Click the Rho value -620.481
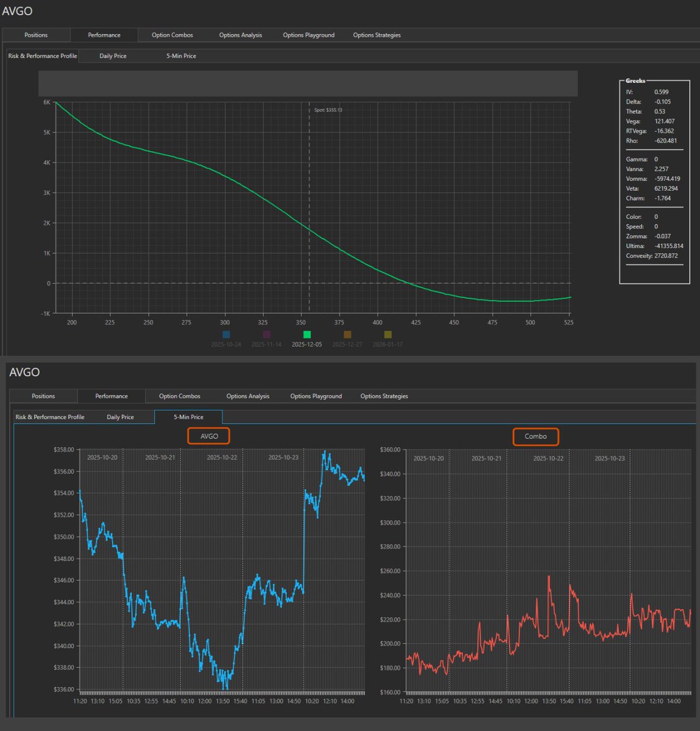This screenshot has width=700, height=731. tap(666, 141)
